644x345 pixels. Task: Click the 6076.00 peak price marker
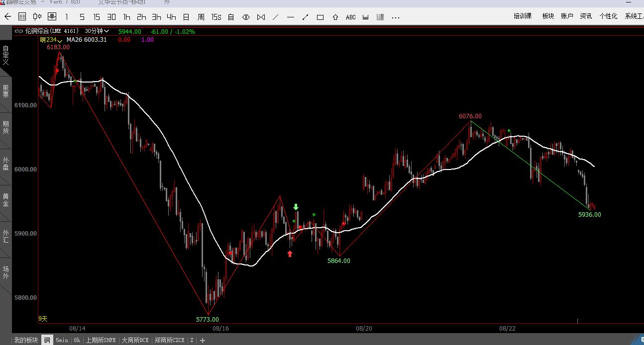coord(470,116)
